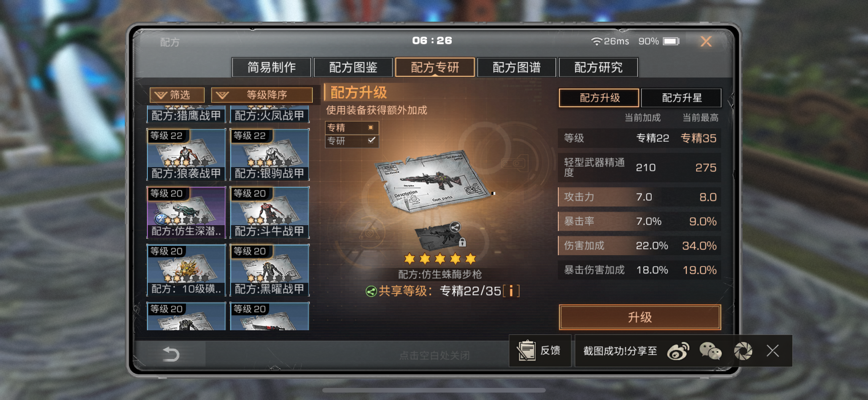The height and width of the screenshot is (400, 868).
Task: Share screenshot to Weibo
Action: [x=678, y=351]
